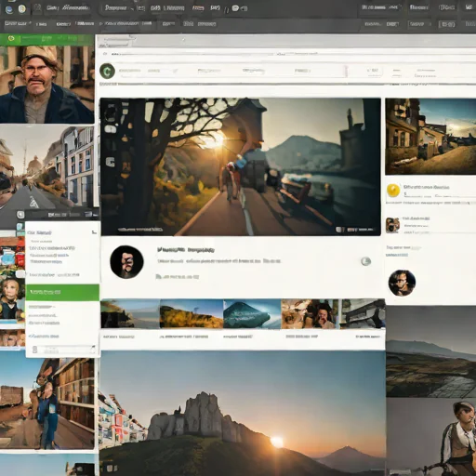
Task: Click the link line with icon under profile description
Action: pyautogui.click(x=178, y=277)
